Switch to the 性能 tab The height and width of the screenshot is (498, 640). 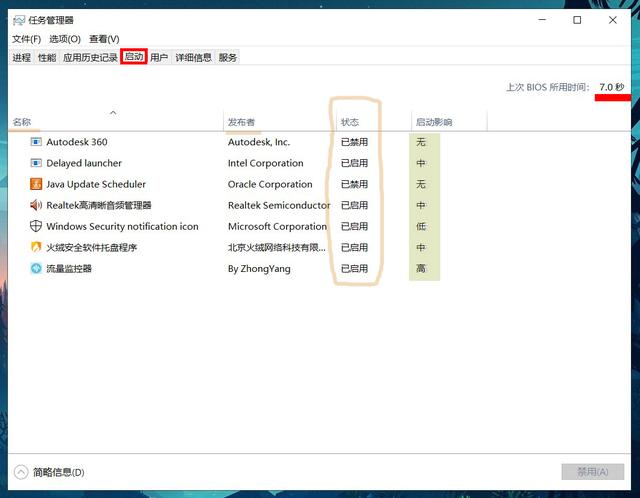47,58
